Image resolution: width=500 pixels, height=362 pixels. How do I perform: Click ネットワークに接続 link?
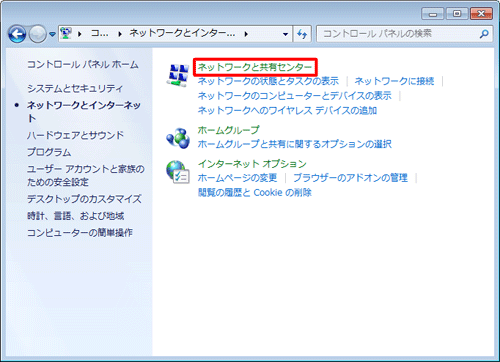click(394, 81)
